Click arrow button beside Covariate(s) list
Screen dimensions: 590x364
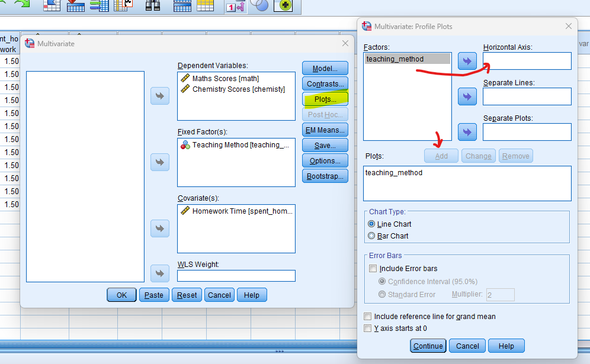[x=160, y=228]
